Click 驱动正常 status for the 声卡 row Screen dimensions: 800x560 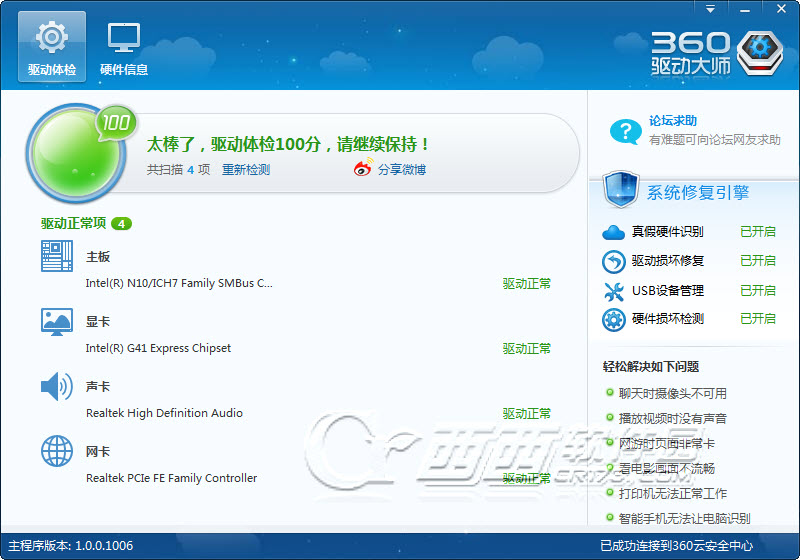(x=527, y=414)
